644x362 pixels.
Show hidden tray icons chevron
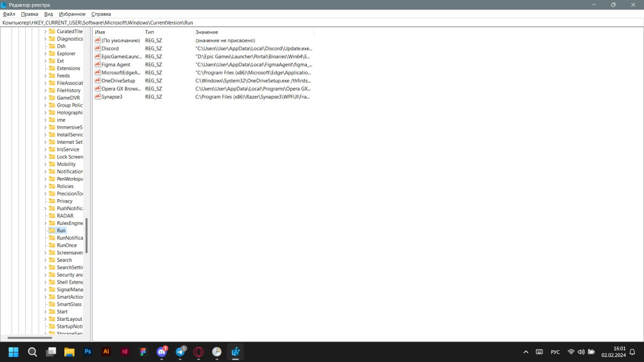click(x=526, y=352)
